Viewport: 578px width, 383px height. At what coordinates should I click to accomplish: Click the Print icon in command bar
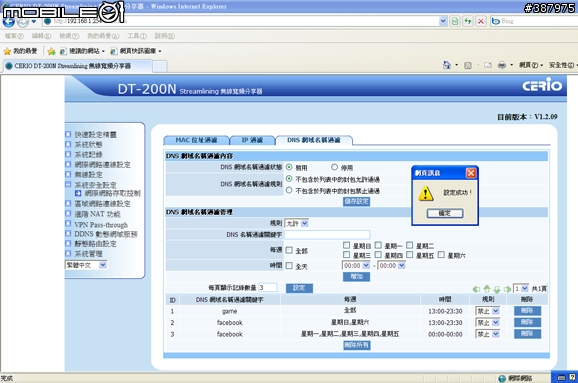click(x=502, y=66)
